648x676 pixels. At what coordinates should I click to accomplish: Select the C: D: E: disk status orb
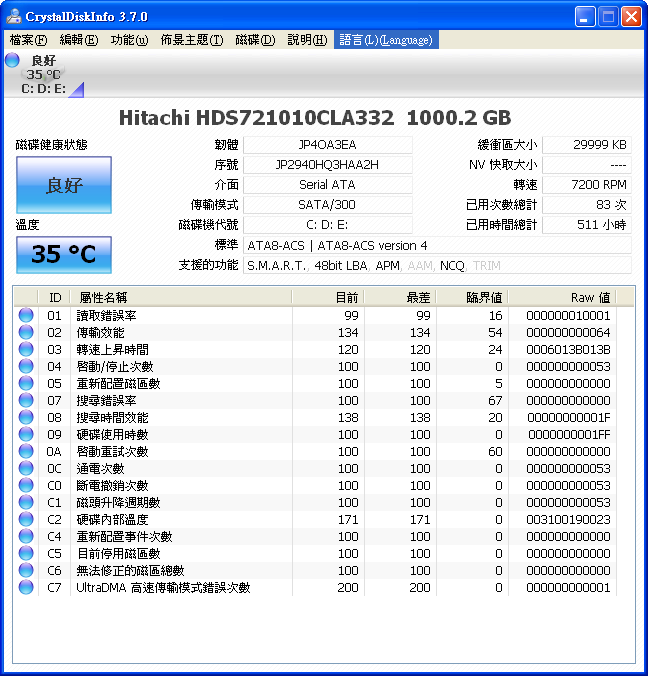point(13,60)
